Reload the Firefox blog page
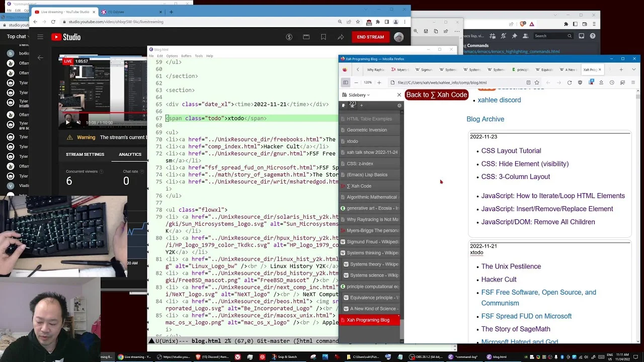 570,82
